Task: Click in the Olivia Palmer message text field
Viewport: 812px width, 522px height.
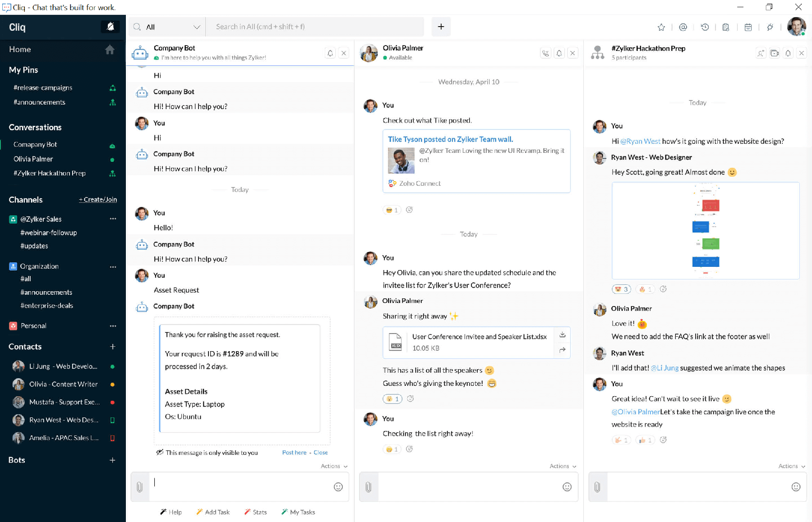Action: point(469,487)
